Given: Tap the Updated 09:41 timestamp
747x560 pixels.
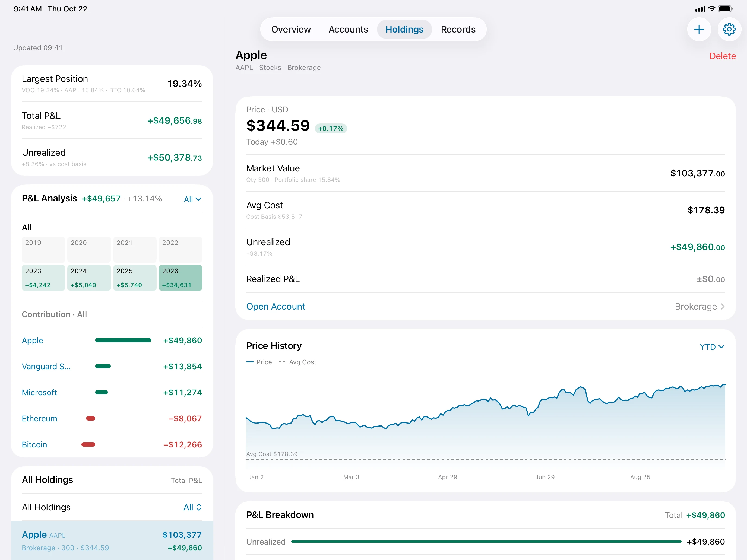Looking at the screenshot, I should pos(38,48).
